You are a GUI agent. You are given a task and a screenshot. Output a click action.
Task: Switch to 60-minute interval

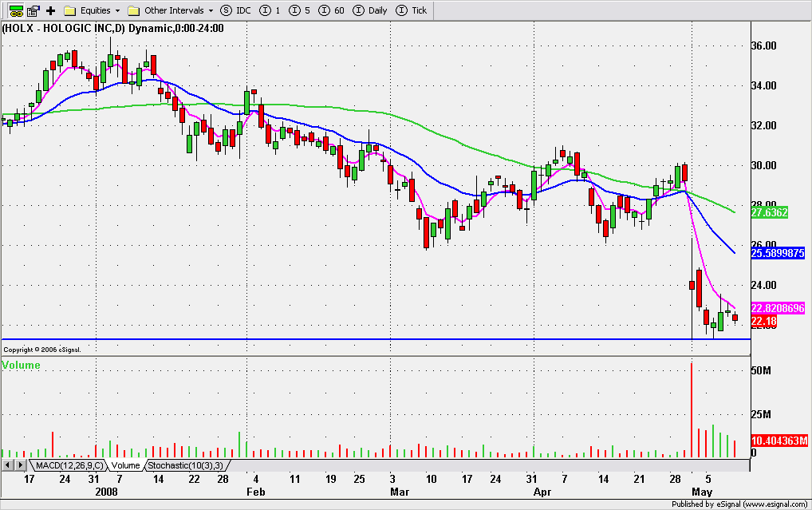pos(332,10)
